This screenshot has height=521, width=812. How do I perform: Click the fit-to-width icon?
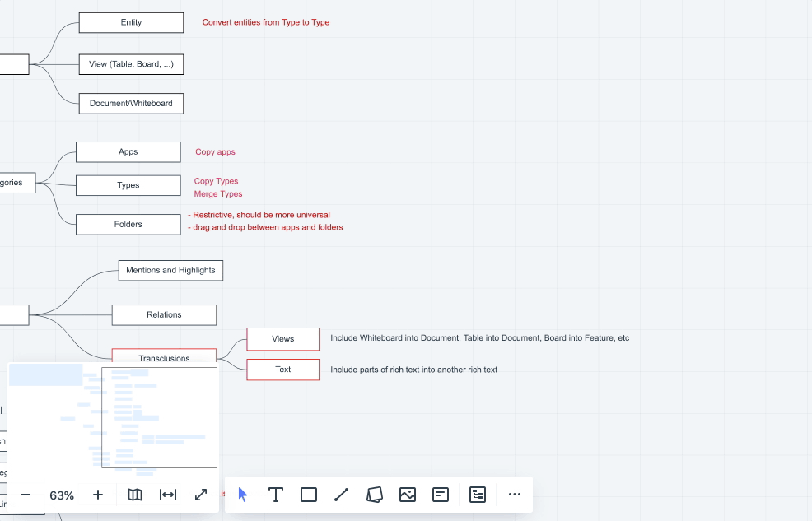click(168, 495)
